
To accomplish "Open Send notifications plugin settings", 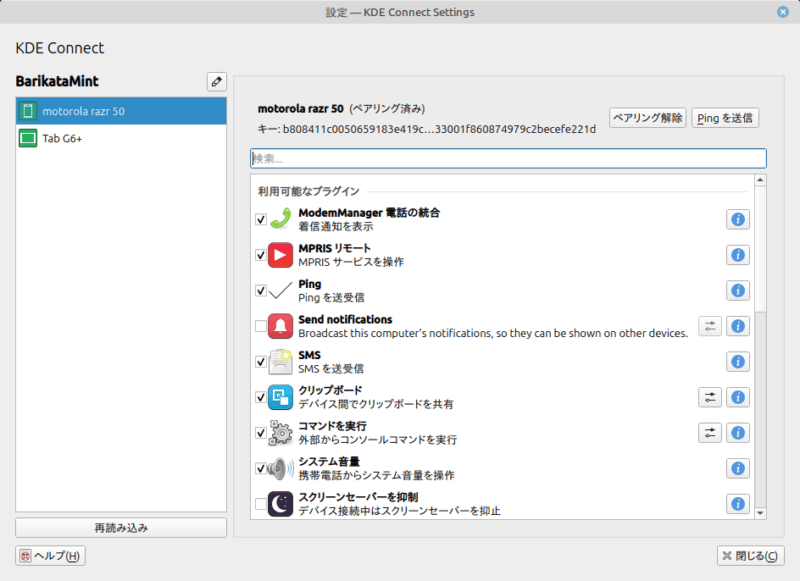I will coord(709,326).
